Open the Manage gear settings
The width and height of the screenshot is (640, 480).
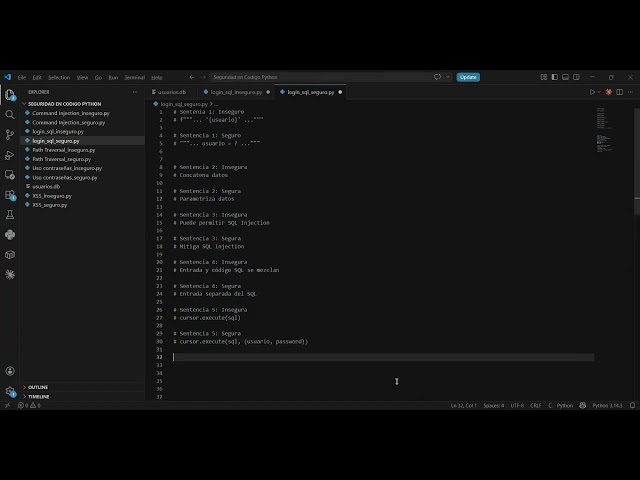pos(10,391)
